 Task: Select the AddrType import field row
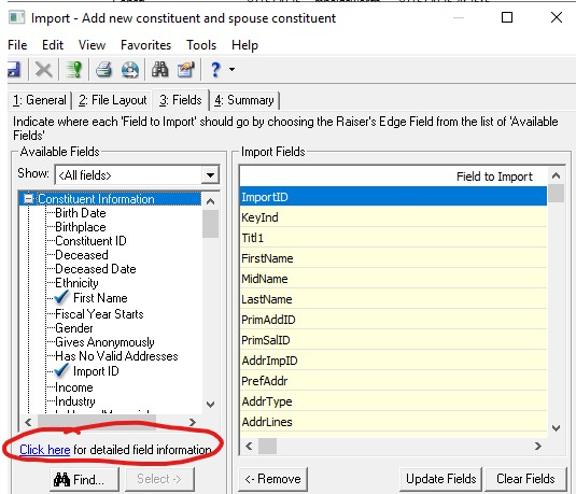393,401
